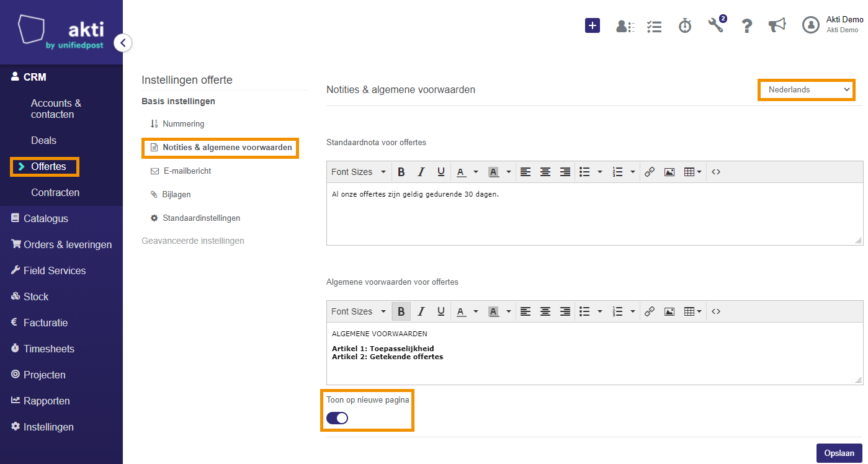Screen dimensions: 868x464
Task: Open the Nederlands language dropdown
Action: 807,90
